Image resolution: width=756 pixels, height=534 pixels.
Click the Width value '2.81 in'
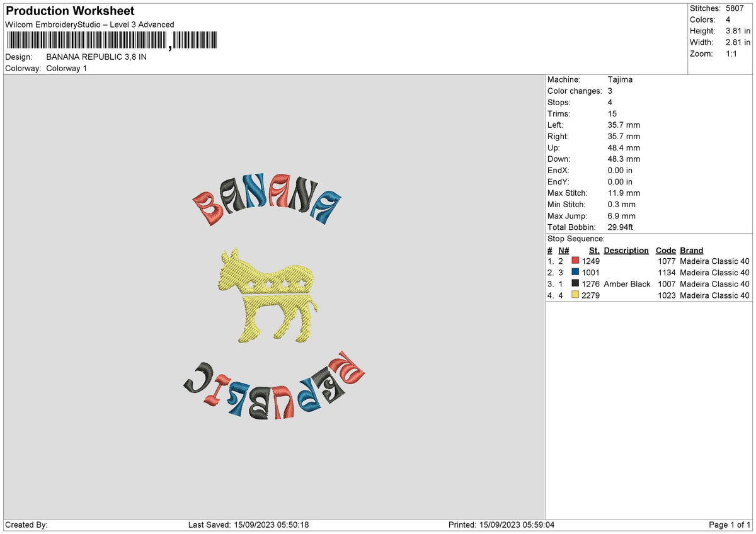pos(738,42)
